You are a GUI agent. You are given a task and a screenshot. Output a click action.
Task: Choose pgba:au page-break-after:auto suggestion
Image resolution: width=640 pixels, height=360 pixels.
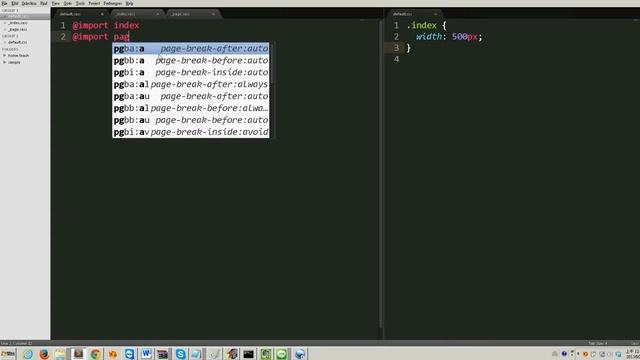click(191, 96)
